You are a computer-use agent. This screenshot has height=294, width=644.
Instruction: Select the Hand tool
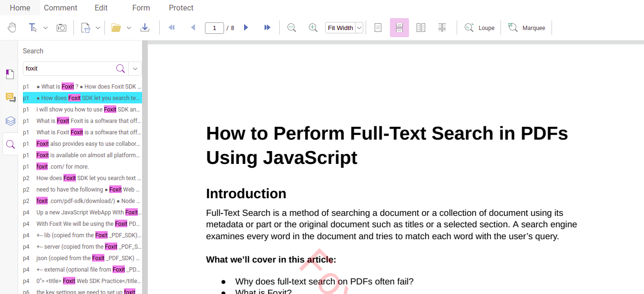tap(12, 27)
